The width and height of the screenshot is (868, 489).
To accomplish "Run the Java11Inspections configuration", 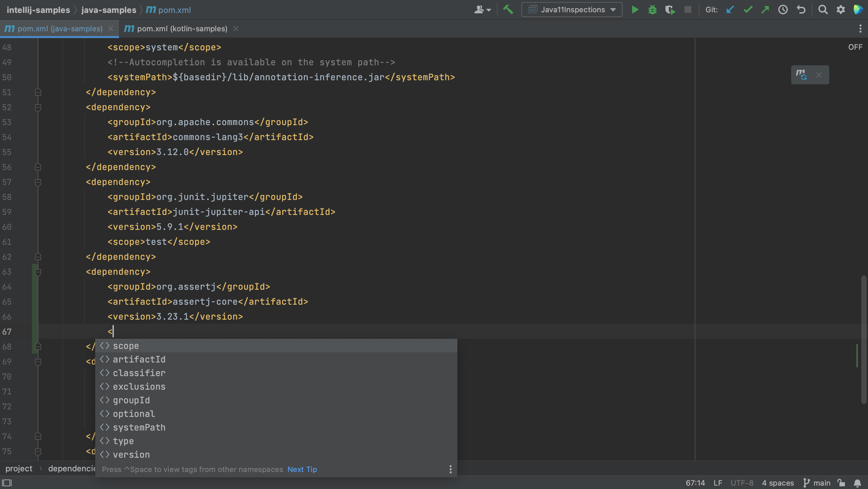I will pos(635,10).
